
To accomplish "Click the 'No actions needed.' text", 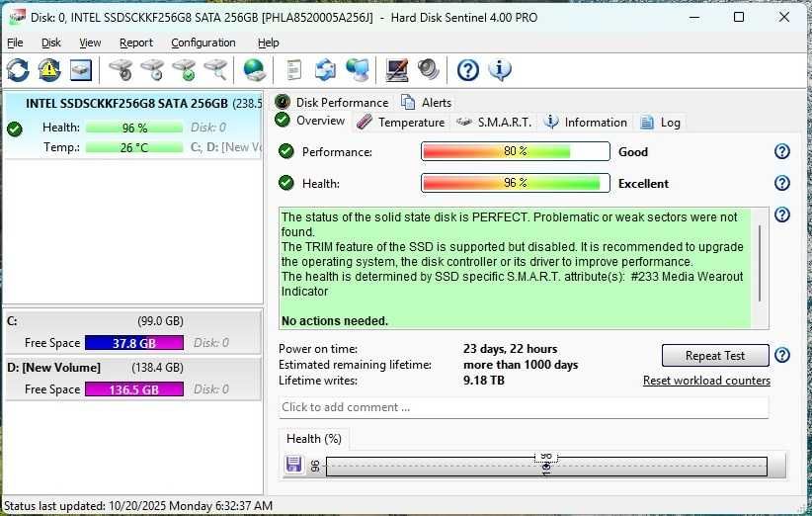I will (335, 321).
